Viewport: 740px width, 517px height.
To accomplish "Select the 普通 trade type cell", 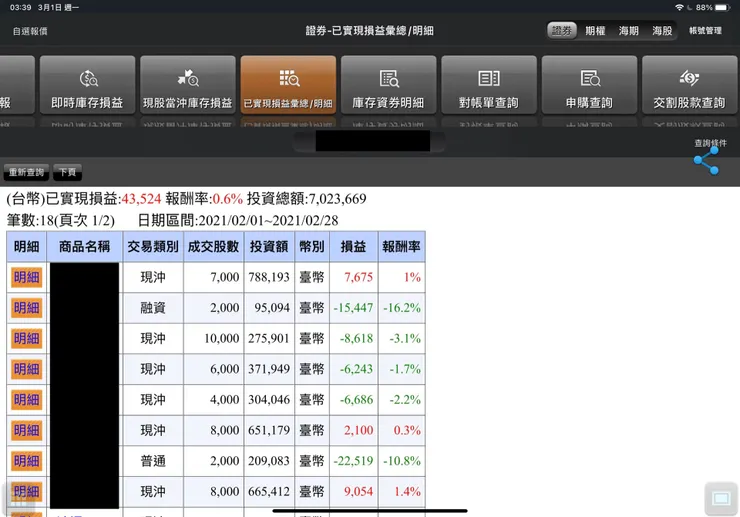I will pos(153,461).
